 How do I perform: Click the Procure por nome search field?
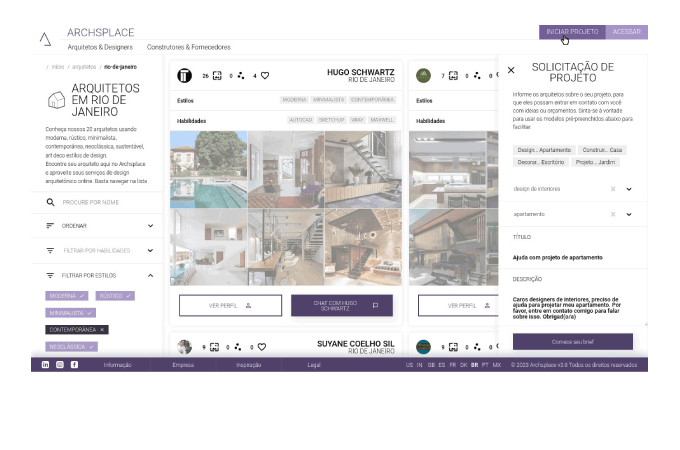click(97, 202)
